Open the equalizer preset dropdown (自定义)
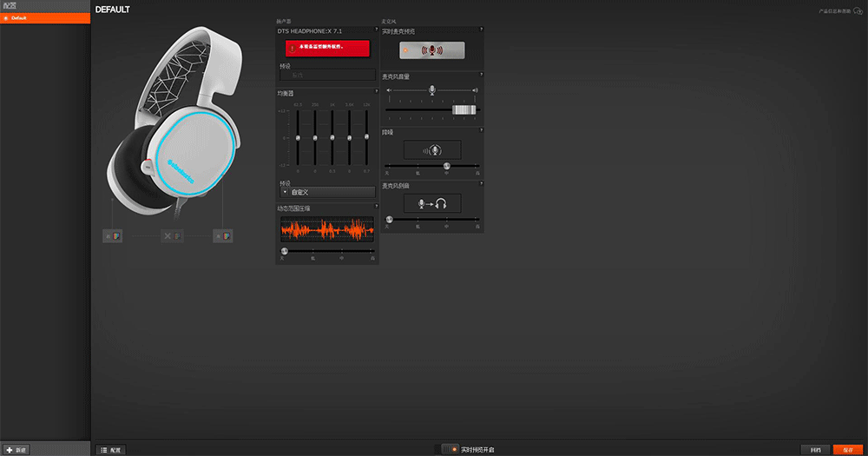Image resolution: width=868 pixels, height=456 pixels. pyautogui.click(x=327, y=192)
